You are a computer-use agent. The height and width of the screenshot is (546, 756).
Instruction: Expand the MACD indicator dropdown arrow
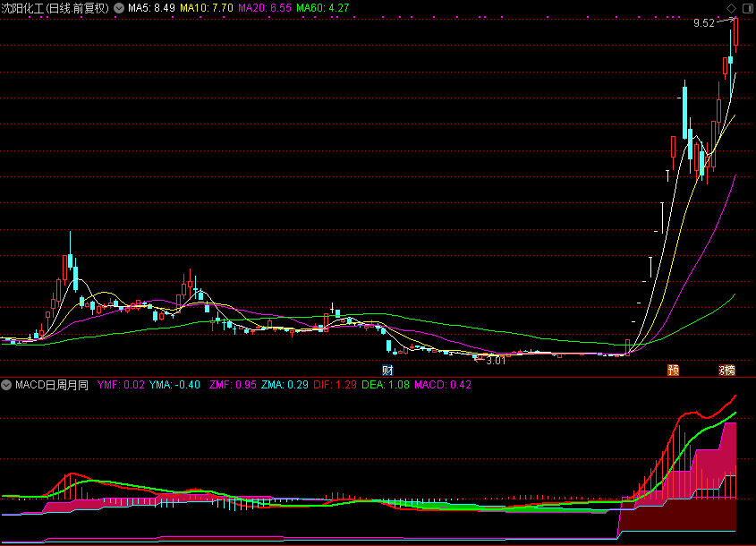pos(6,385)
